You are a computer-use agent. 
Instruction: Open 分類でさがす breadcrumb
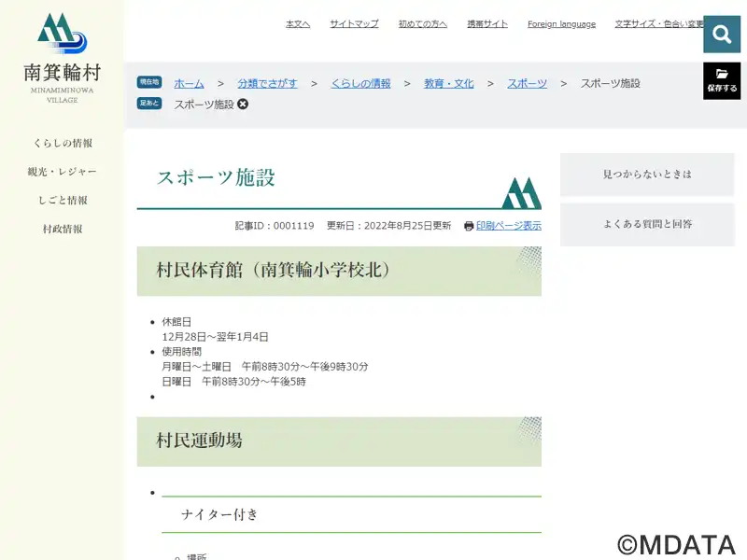click(267, 83)
